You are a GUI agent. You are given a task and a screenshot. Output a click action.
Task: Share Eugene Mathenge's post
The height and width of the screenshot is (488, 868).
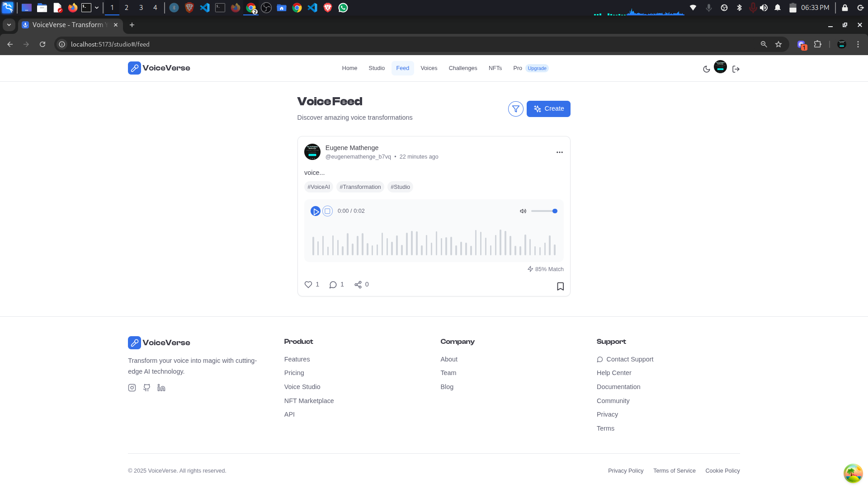pyautogui.click(x=358, y=285)
